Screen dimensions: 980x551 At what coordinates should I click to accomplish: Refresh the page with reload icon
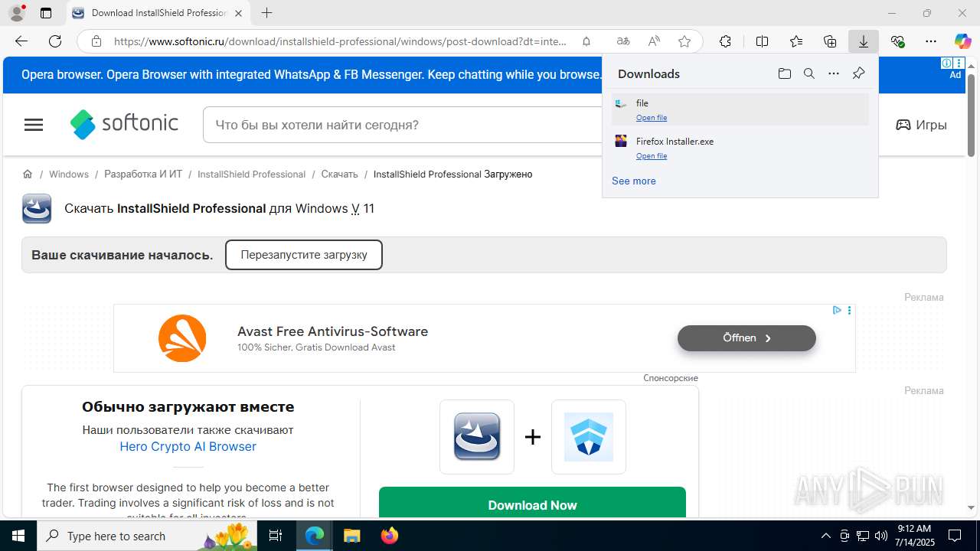tap(55, 41)
